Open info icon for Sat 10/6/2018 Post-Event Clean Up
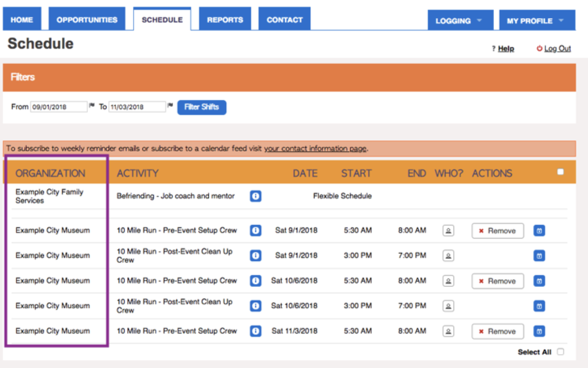The width and height of the screenshot is (588, 368). point(255,306)
